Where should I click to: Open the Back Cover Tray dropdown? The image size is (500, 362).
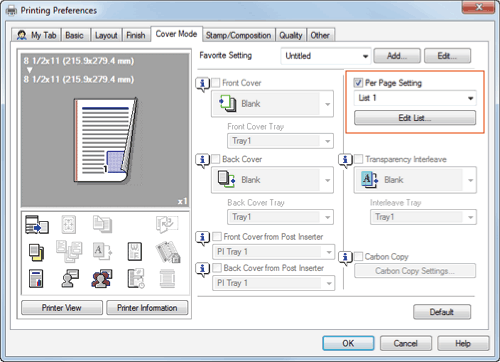[280, 217]
